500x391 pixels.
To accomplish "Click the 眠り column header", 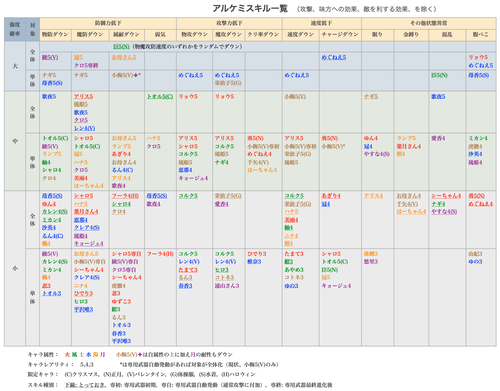I will click(377, 34).
